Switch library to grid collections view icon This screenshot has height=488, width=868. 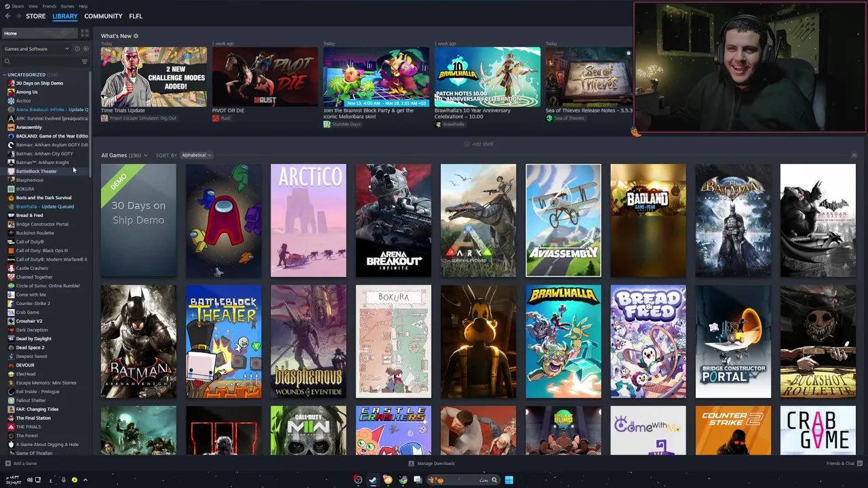click(85, 33)
